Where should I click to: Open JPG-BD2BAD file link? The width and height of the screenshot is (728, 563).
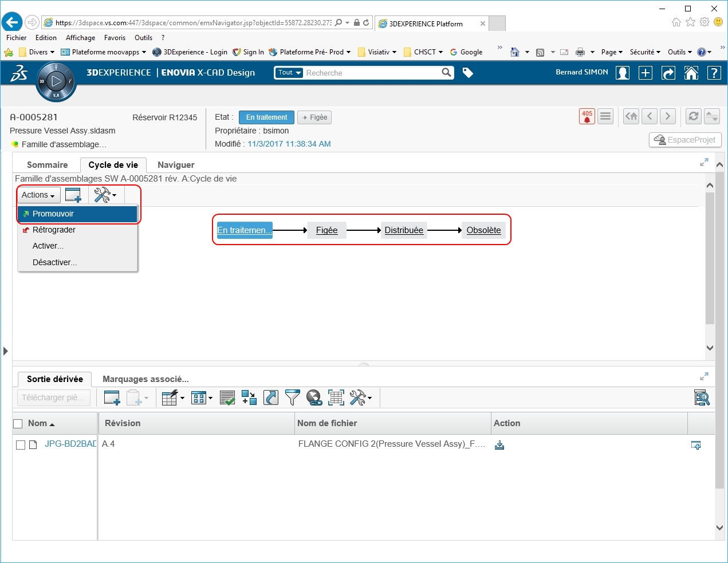pyautogui.click(x=70, y=444)
